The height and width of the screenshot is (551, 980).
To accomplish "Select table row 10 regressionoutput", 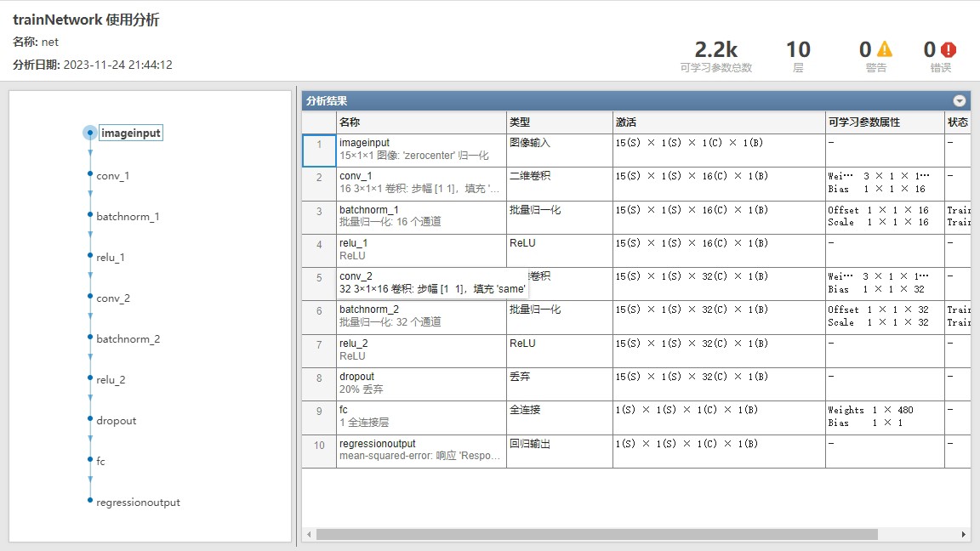I will pyautogui.click(x=636, y=451).
